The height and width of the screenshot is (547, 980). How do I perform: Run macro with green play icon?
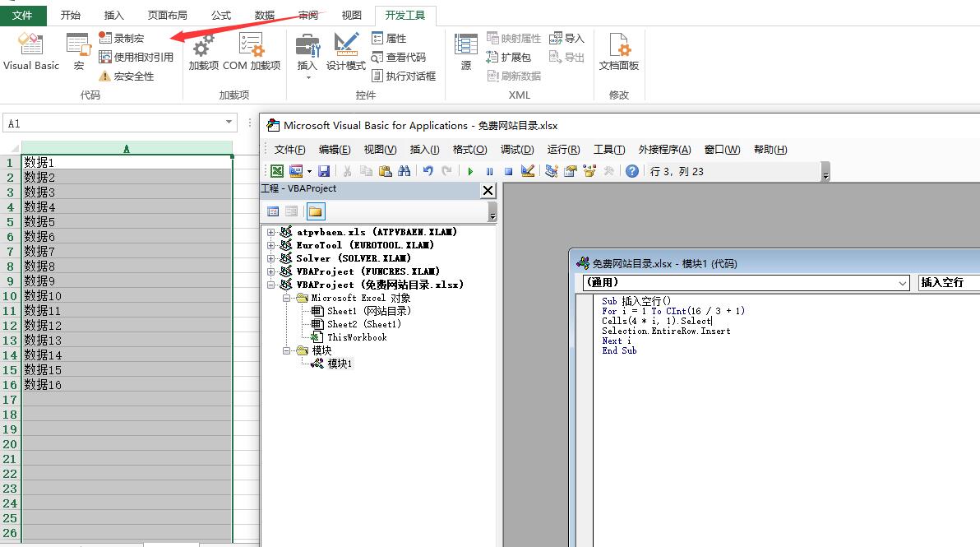pos(470,171)
